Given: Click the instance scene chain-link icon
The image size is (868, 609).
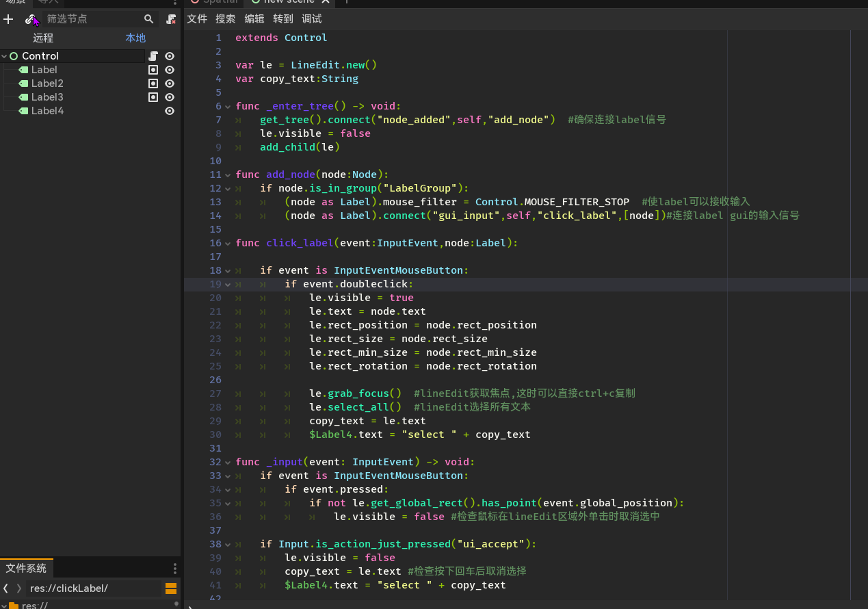Looking at the screenshot, I should point(30,19).
